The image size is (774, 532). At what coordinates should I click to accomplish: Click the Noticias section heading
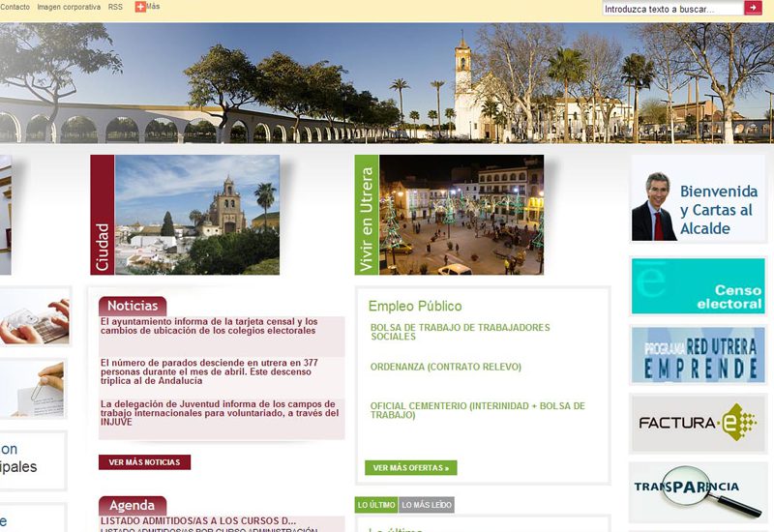[133, 306]
